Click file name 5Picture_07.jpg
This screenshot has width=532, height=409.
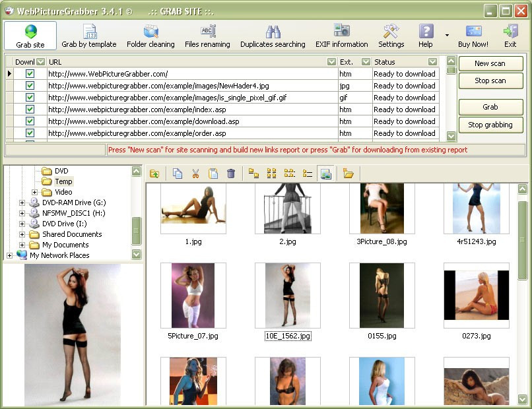coord(193,336)
